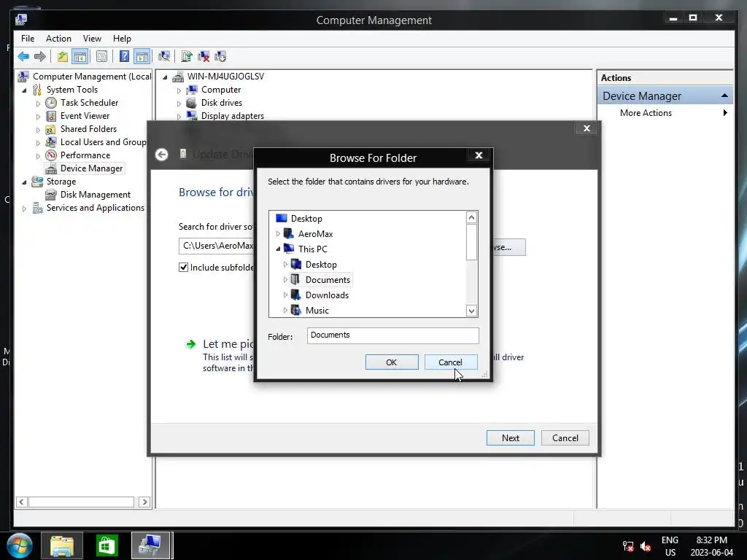Click the muted volume tray icon

coord(646,546)
